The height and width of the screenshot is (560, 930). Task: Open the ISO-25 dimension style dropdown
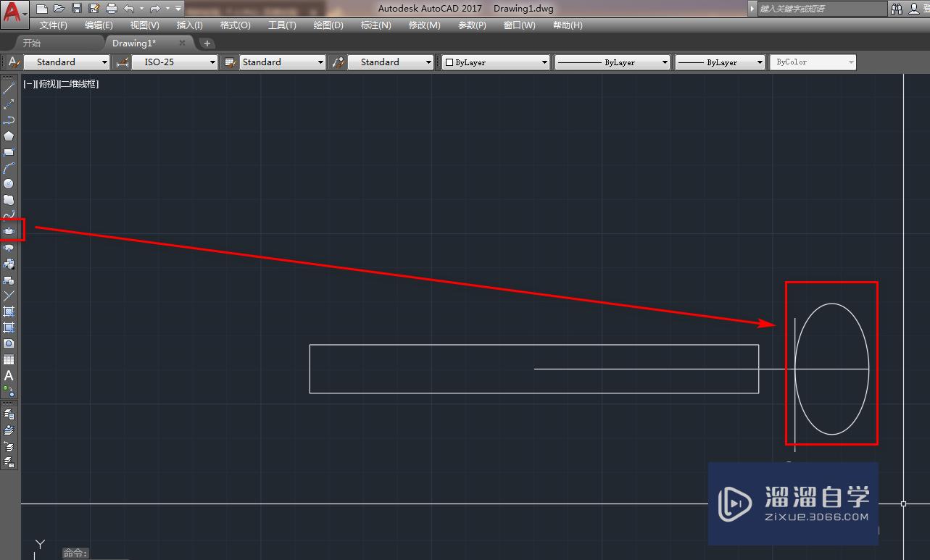pos(175,62)
